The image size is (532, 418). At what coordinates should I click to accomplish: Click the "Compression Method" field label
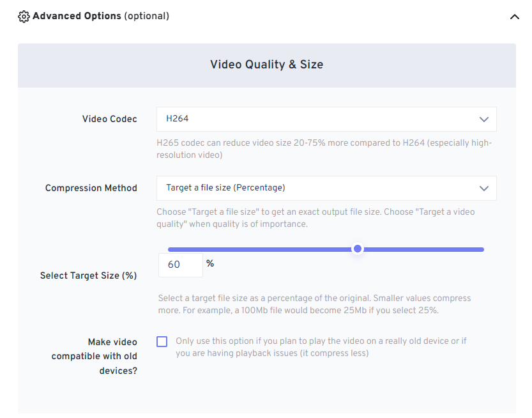coord(91,188)
